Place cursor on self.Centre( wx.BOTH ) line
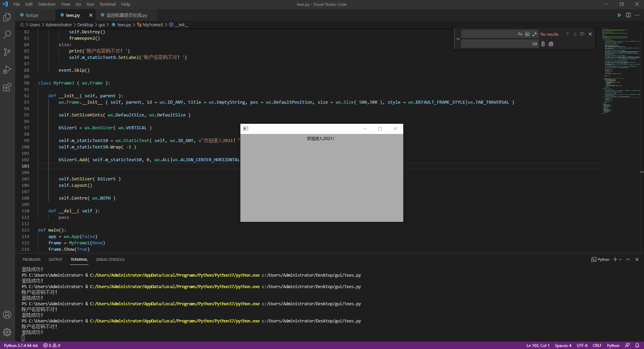Image resolution: width=644 pixels, height=349 pixels. click(x=87, y=198)
